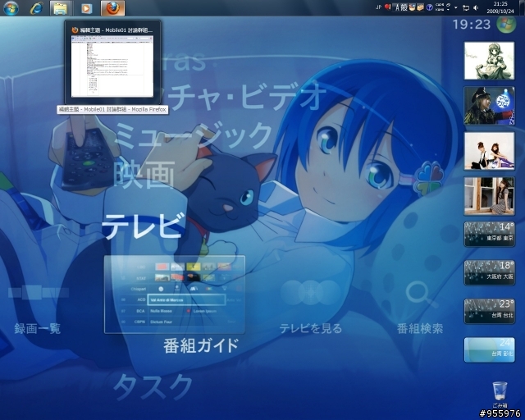This screenshot has height=420, width=525.
Task: Select the photo gadget showing two sitting girls
Action: tap(489, 151)
